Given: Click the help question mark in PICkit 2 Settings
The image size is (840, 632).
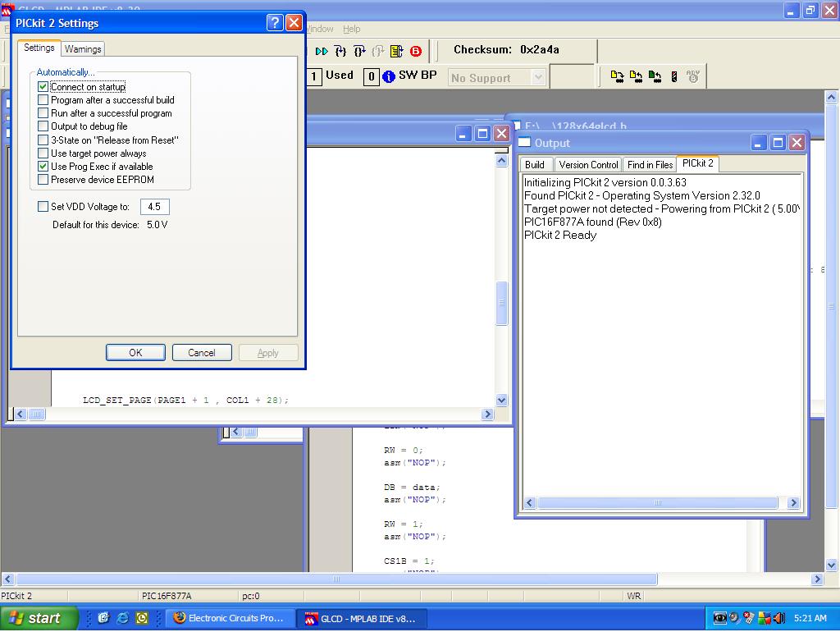Looking at the screenshot, I should coord(274,22).
